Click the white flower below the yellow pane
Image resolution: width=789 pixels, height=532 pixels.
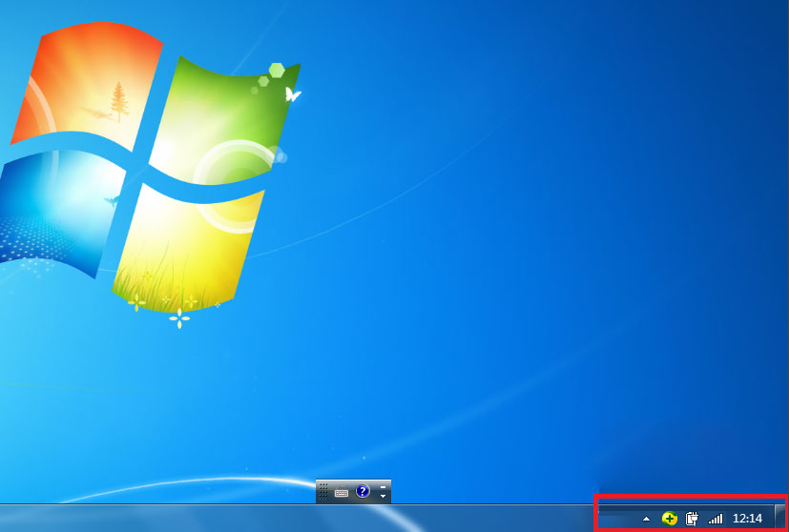tap(178, 318)
